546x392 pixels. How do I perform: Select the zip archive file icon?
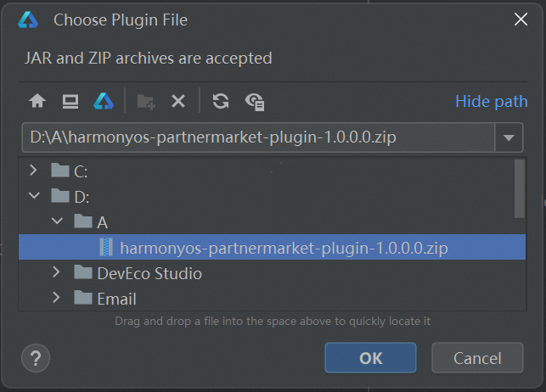(106, 247)
